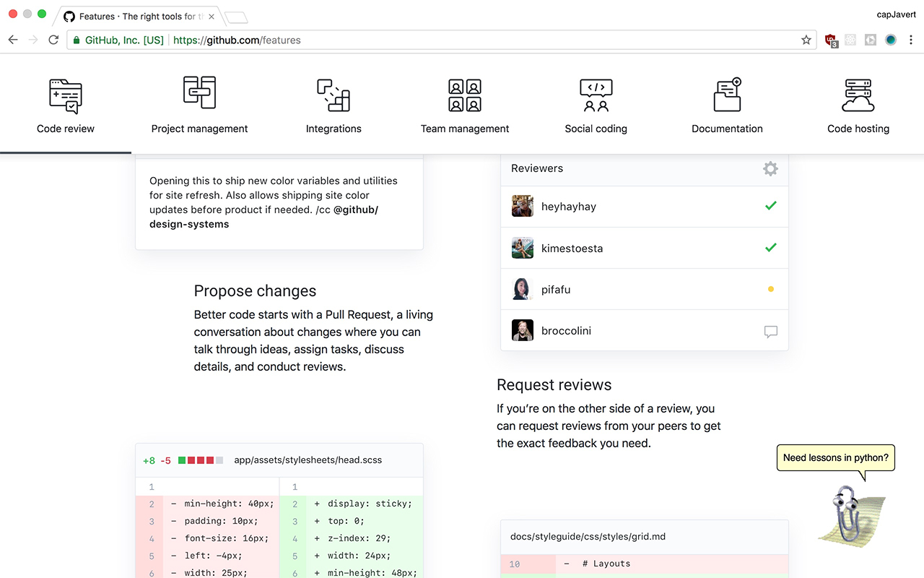Open the Code review feature icon
Viewport: 924px width, 578px height.
click(66, 97)
